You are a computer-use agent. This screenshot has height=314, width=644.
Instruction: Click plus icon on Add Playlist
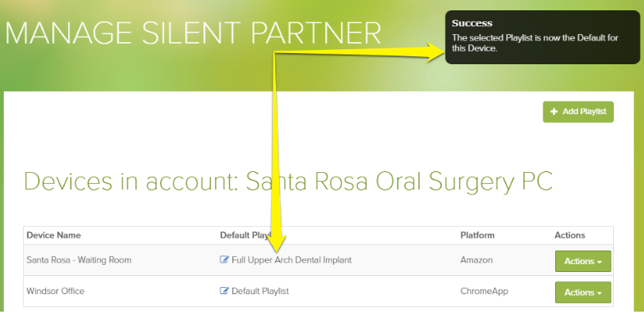coord(554,112)
